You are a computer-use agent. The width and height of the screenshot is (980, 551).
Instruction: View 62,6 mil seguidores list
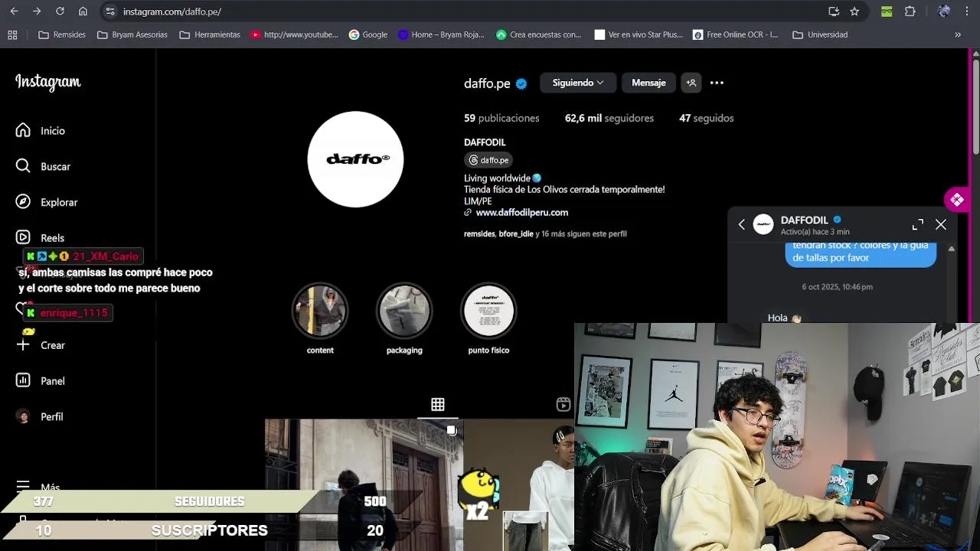pyautogui.click(x=609, y=118)
